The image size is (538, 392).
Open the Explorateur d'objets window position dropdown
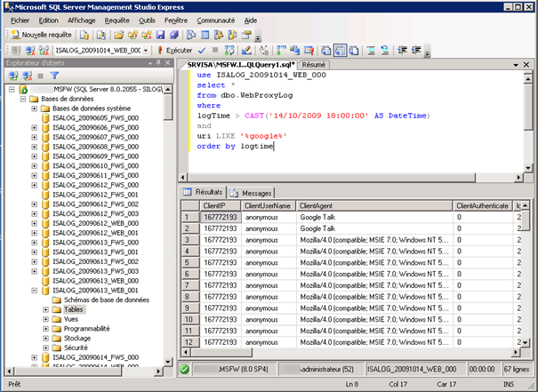click(x=150, y=63)
